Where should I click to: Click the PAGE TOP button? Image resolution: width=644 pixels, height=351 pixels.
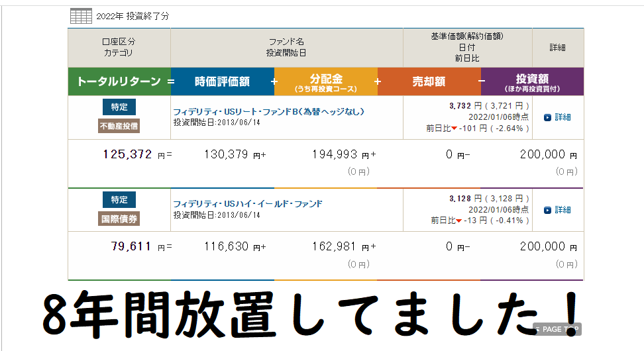[557, 329]
